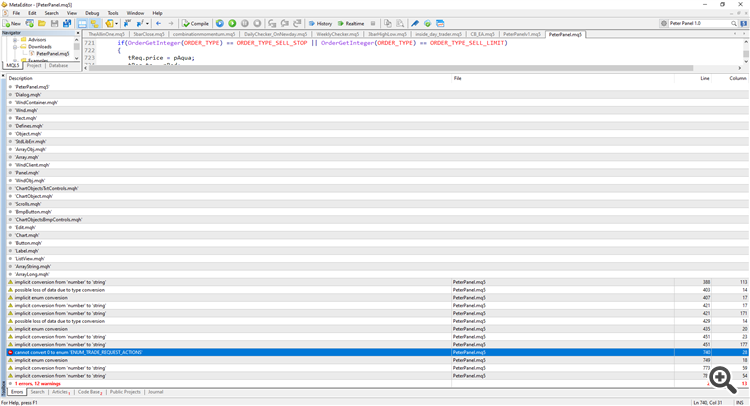750x406 pixels.
Task: Open the File menu
Action: point(16,13)
